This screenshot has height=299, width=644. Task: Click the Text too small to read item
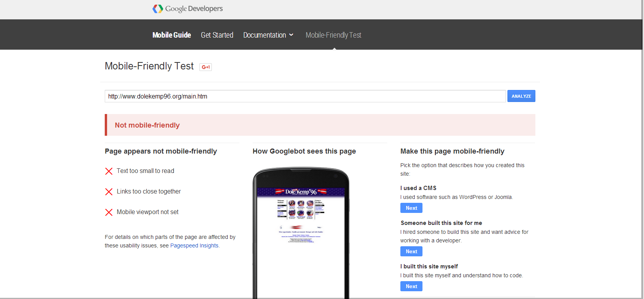point(145,171)
